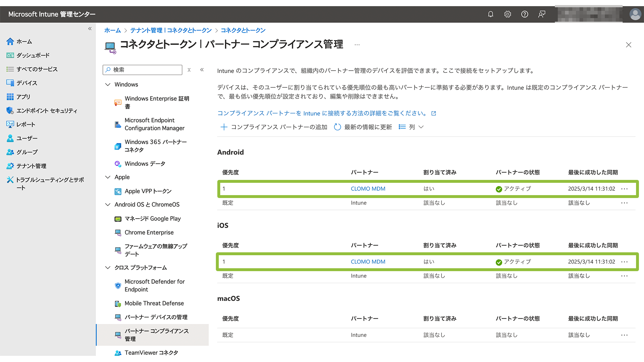
Task: Select パートナー コンプライアンス管理 menu item
Action: [x=152, y=335]
